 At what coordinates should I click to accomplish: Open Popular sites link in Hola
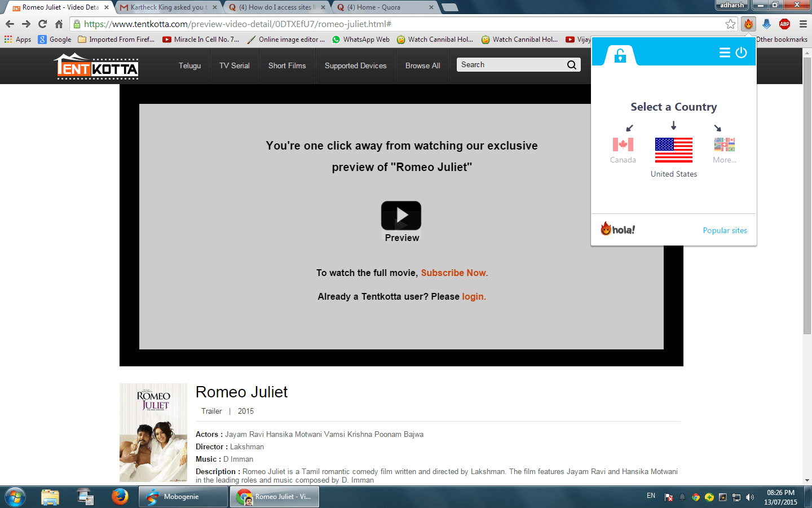coord(725,230)
